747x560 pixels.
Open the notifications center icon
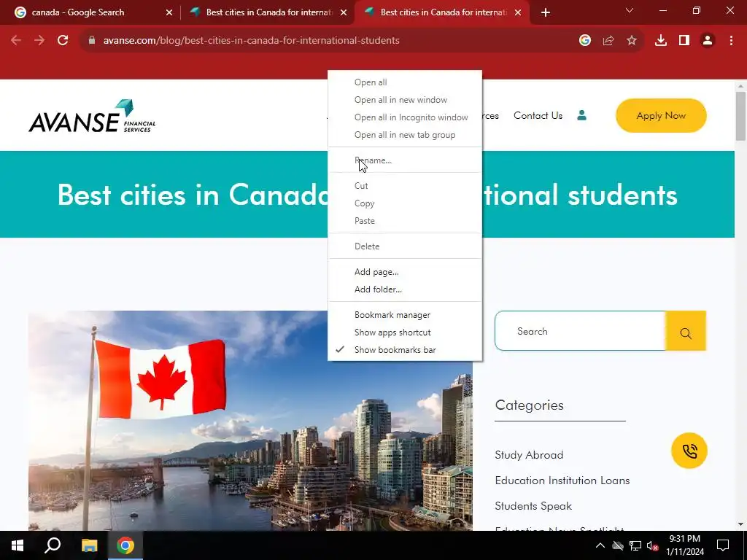click(x=723, y=545)
